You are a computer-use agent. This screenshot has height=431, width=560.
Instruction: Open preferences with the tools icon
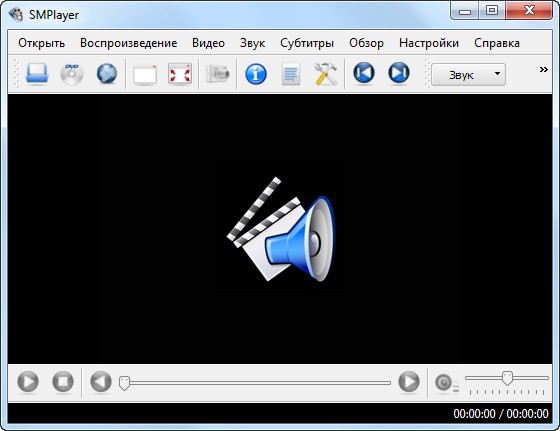[325, 74]
